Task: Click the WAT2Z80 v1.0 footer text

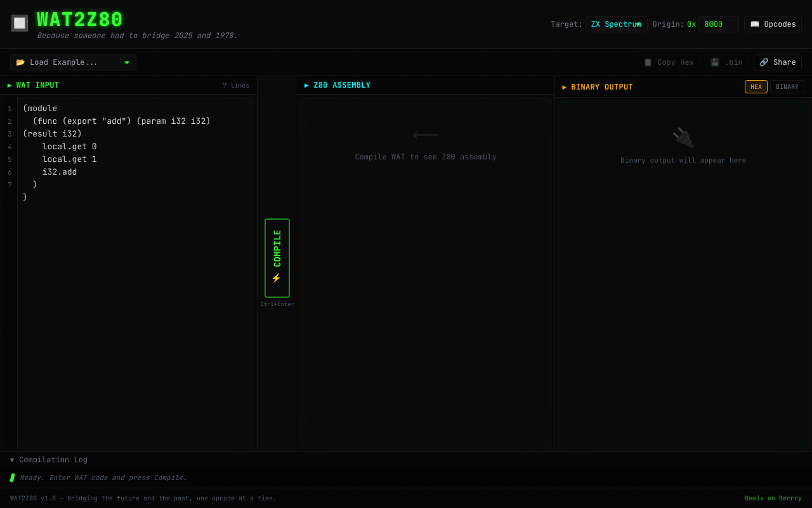Action: pos(143,498)
